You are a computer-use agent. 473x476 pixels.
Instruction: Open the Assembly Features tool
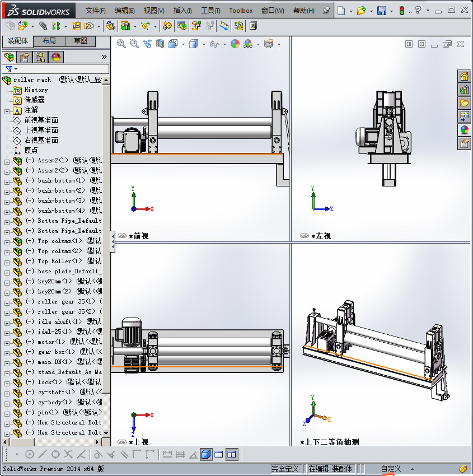tap(125, 26)
